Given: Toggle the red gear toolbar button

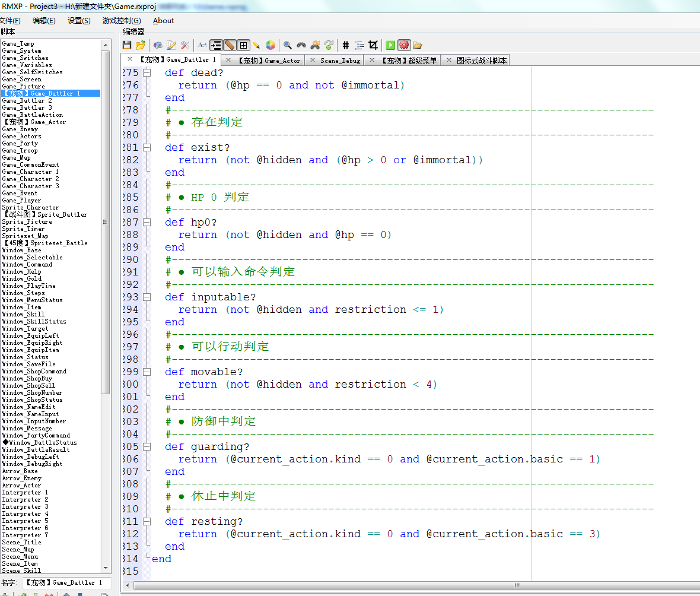Looking at the screenshot, I should 404,45.
